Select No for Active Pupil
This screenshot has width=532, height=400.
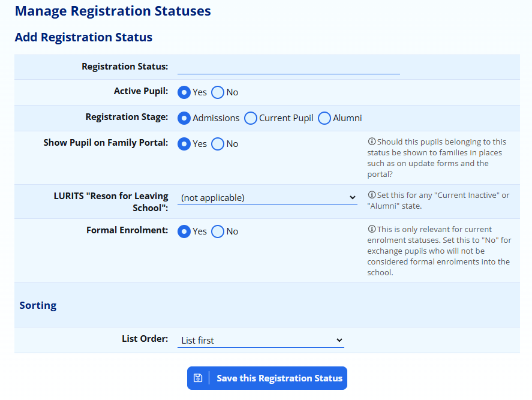coord(218,92)
